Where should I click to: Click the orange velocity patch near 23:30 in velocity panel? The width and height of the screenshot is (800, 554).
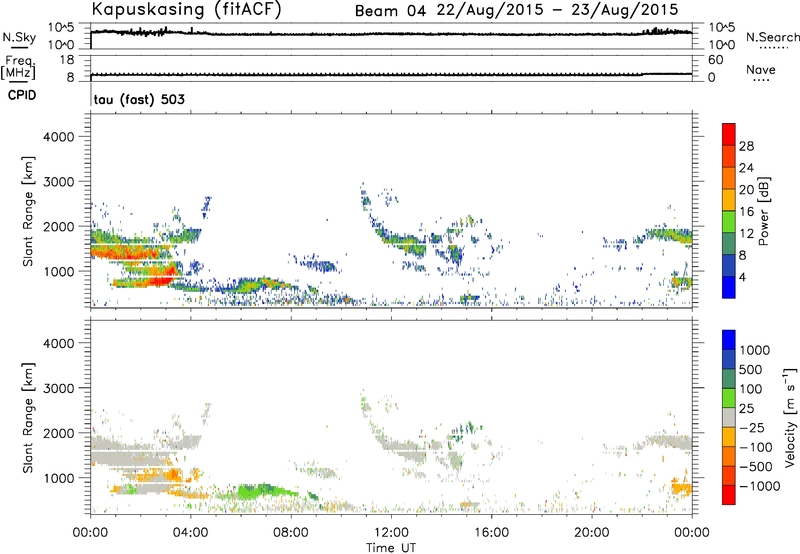[x=681, y=489]
